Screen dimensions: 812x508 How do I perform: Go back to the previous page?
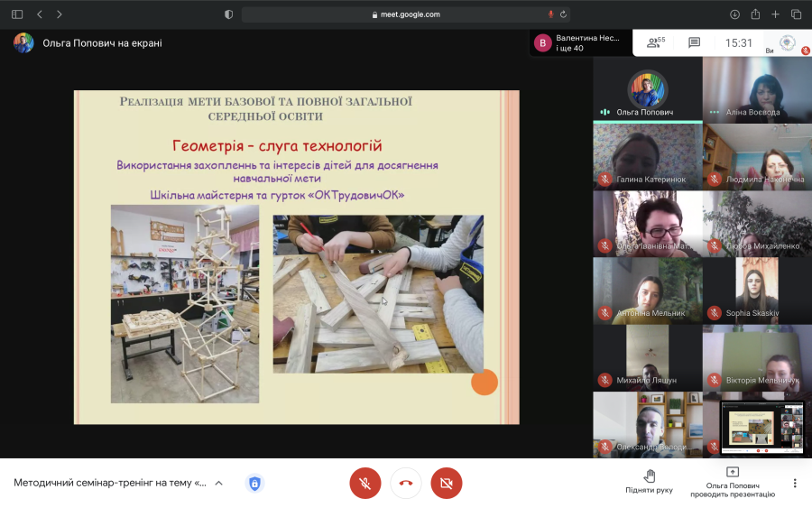[x=40, y=14]
